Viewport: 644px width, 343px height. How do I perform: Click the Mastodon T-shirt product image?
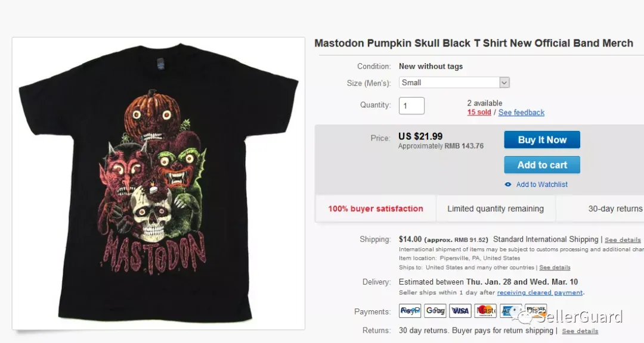tap(159, 183)
